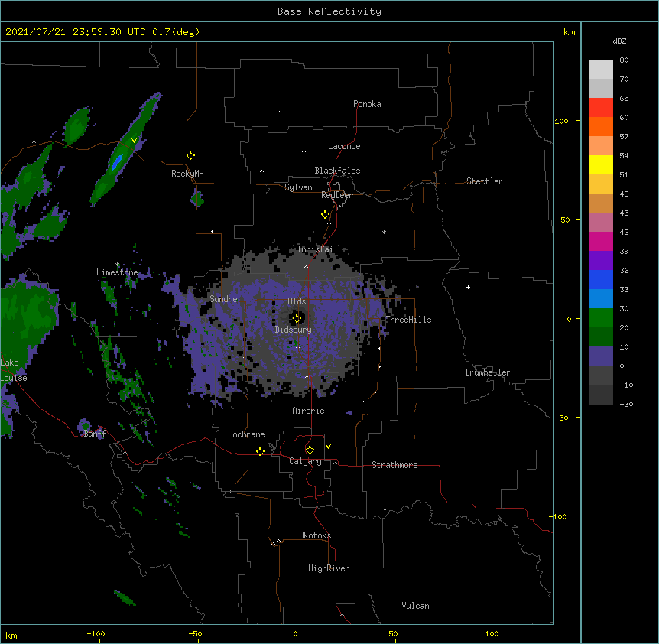Click the HighRiver town label
The image size is (659, 644).
point(329,568)
